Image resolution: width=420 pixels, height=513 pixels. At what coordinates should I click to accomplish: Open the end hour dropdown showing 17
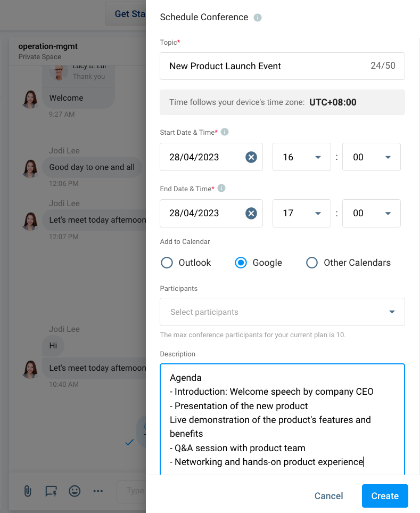301,213
